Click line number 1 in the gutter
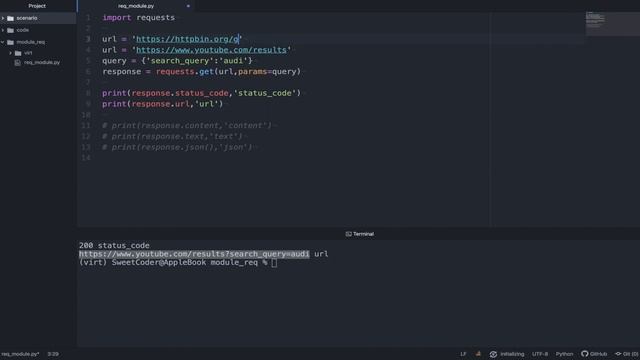This screenshot has height=360, width=640. (x=88, y=18)
